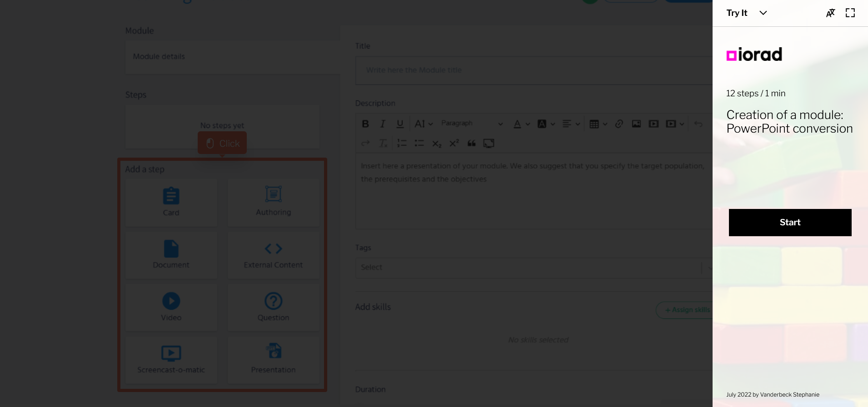Open the font color picker
Viewport: 868px width, 407px height.
tap(521, 124)
